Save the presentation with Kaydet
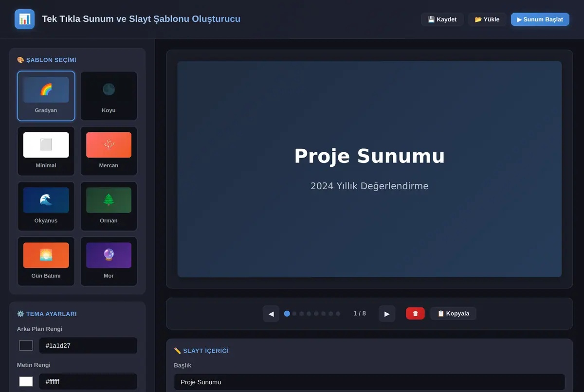The width and height of the screenshot is (584, 392). tap(442, 19)
